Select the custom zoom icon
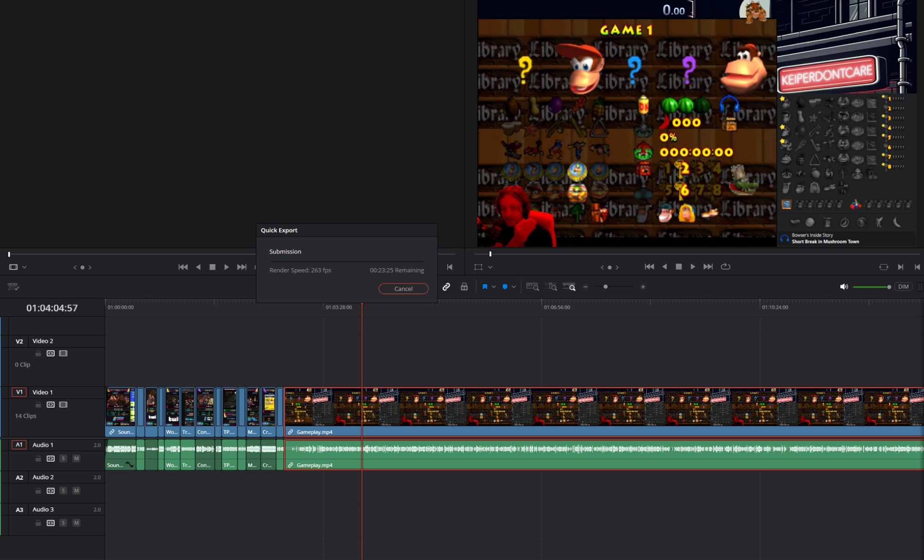The width and height of the screenshot is (924, 560). click(x=569, y=287)
